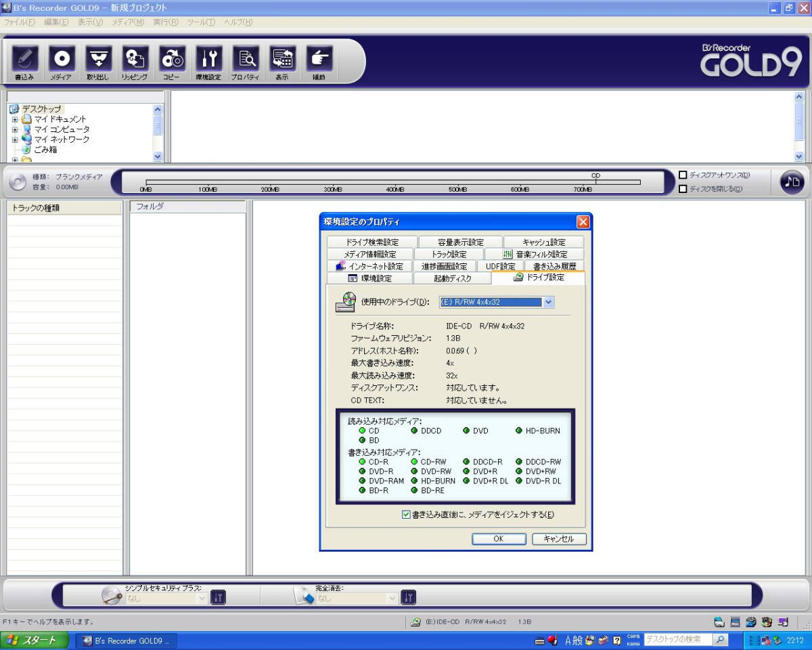Image resolution: width=812 pixels, height=650 pixels.
Task: Click the キャンセル button
Action: coord(559,539)
